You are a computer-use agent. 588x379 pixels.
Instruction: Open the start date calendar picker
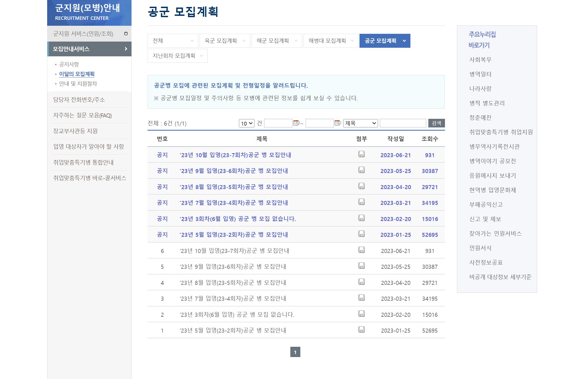click(x=296, y=123)
